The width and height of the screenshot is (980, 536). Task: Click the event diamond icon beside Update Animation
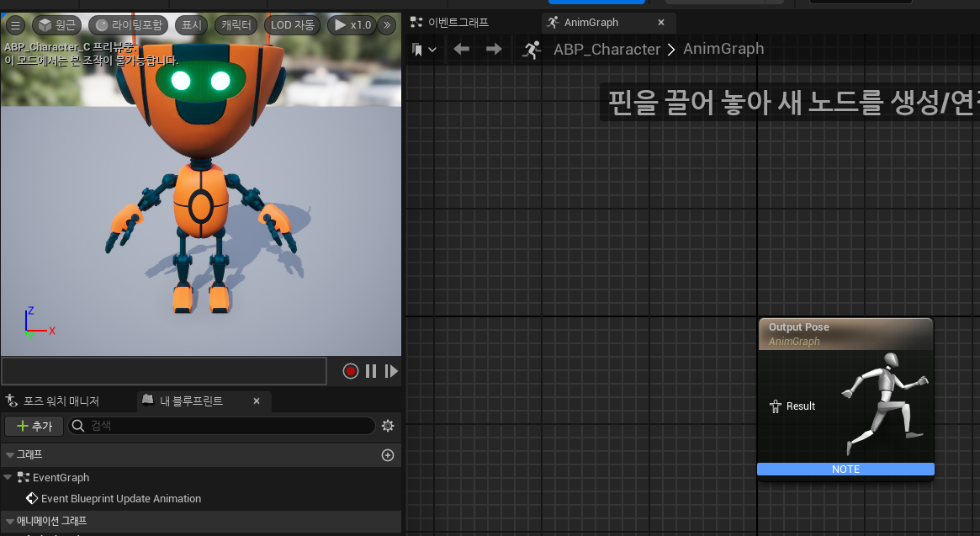(32, 498)
